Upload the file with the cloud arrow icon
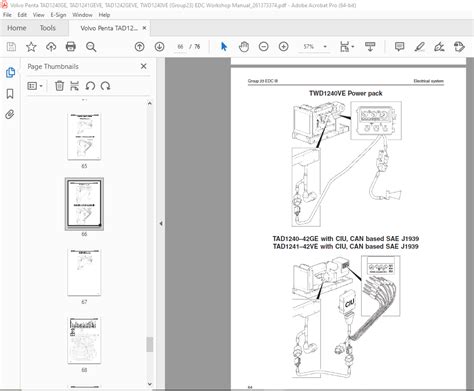This screenshot has width=474, height=391. click(51, 47)
